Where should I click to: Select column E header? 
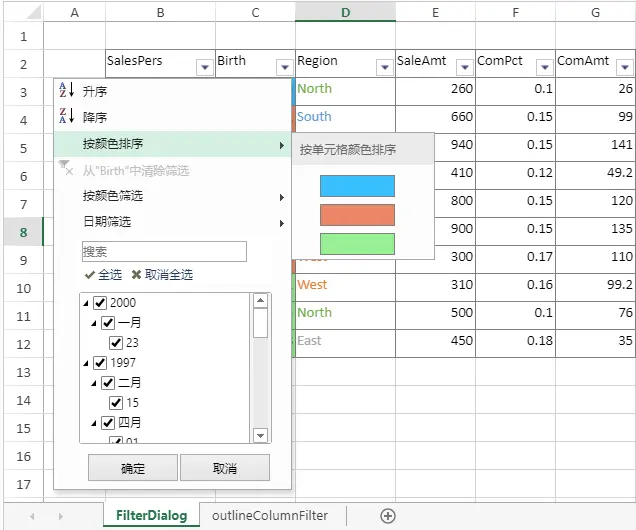(435, 12)
